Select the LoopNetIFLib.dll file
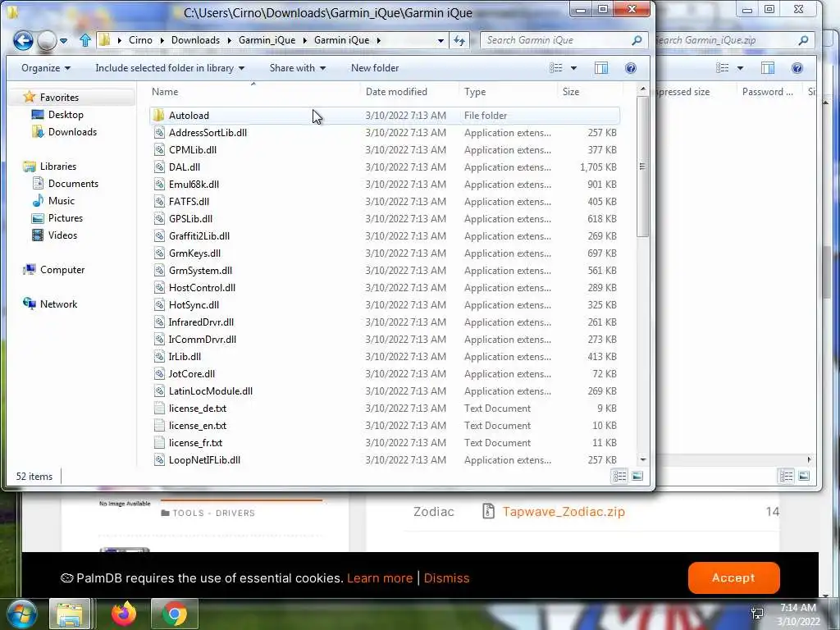 coord(385,459)
